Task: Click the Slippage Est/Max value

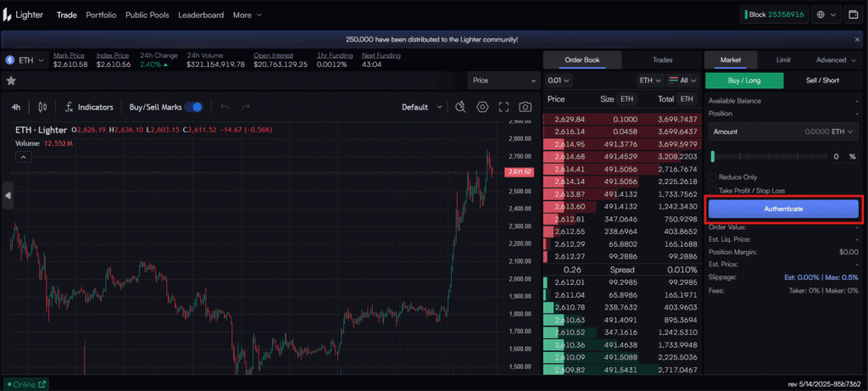Action: pos(821,276)
